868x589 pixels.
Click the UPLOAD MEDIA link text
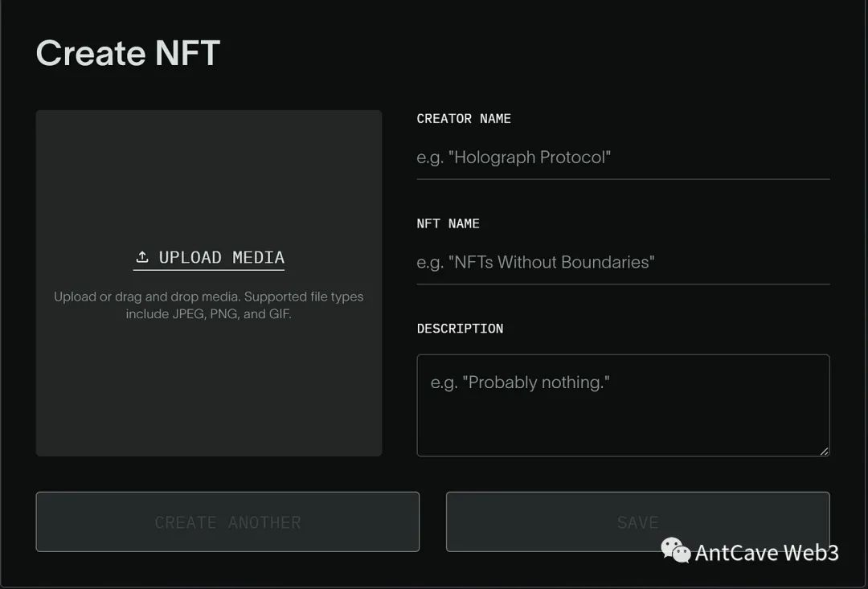coord(221,257)
